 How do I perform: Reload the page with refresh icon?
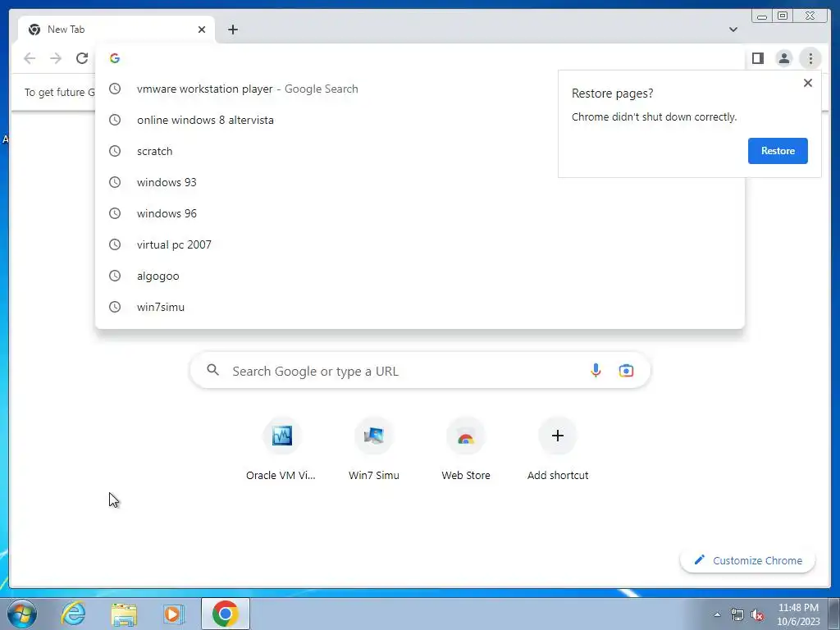pos(82,58)
